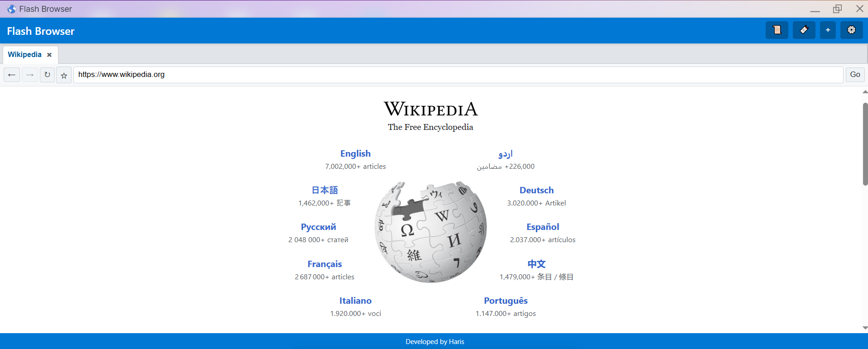
Task: Open settings gear icon
Action: (851, 30)
